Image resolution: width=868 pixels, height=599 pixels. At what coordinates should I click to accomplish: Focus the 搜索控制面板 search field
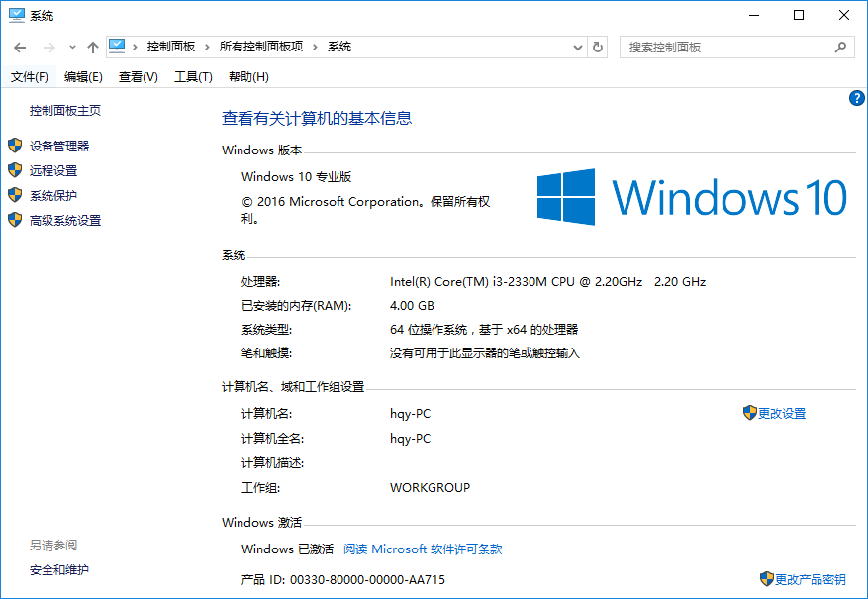[736, 48]
